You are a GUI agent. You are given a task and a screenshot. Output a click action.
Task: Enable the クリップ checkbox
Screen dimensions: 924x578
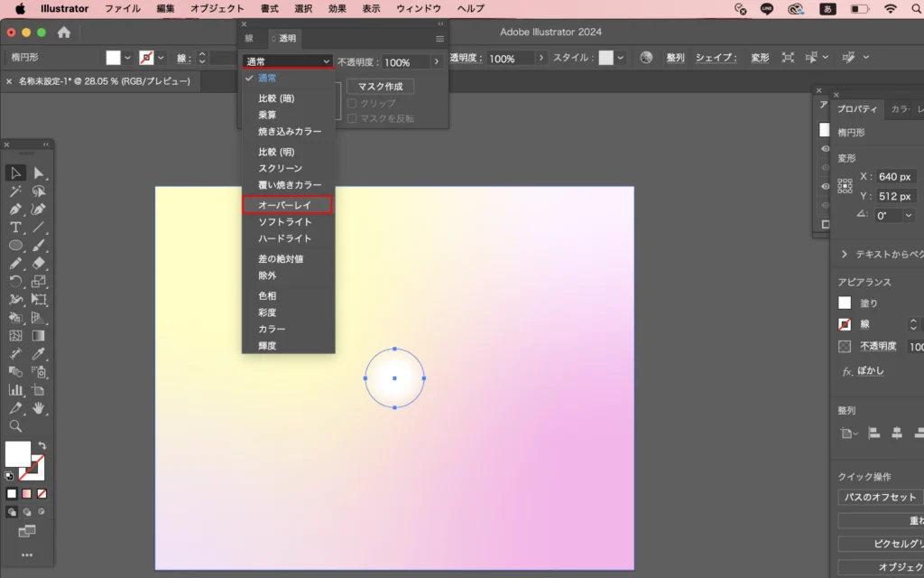pyautogui.click(x=352, y=103)
